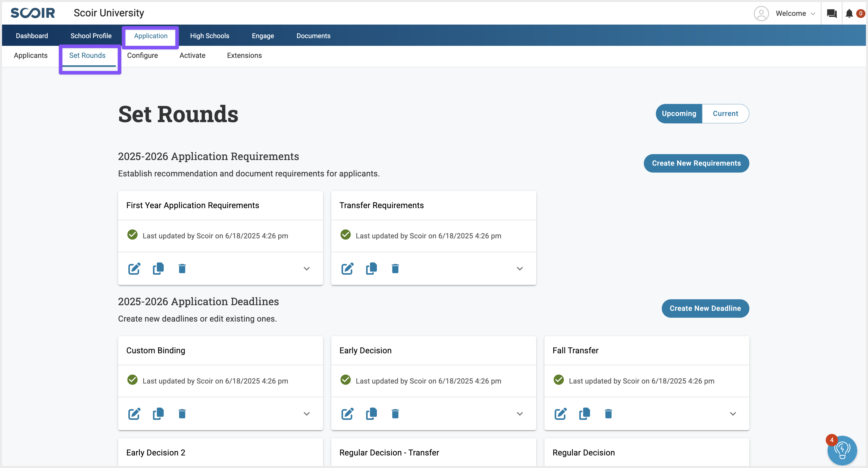The image size is (868, 468).
Task: Duplicate First Year Application Requirements card
Action: tap(158, 269)
